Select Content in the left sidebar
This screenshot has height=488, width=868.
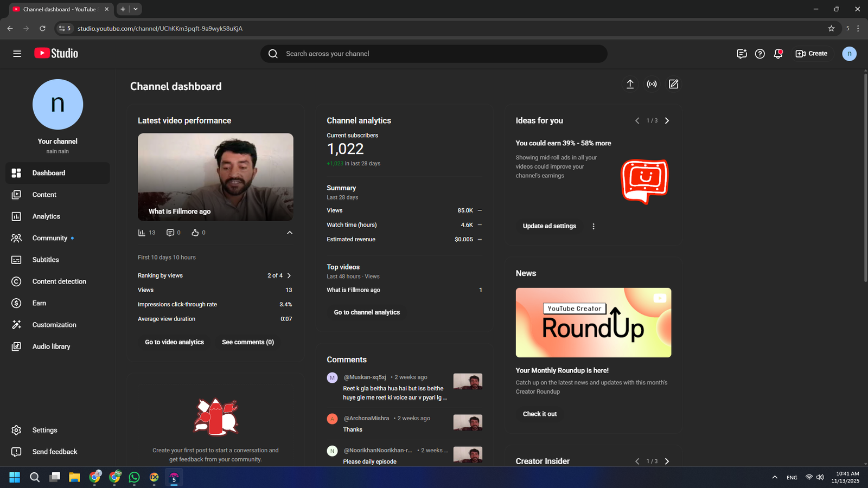pos(44,195)
